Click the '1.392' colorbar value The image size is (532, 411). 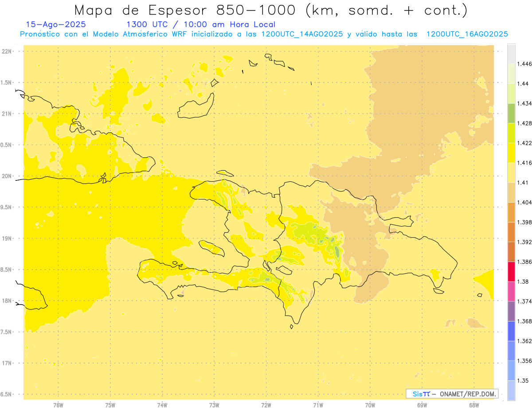pyautogui.click(x=525, y=242)
